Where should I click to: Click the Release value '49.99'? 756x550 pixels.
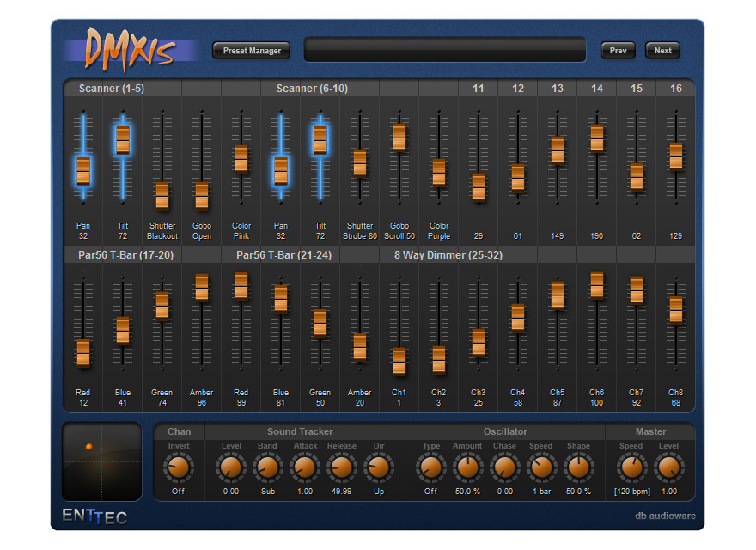pos(341,492)
